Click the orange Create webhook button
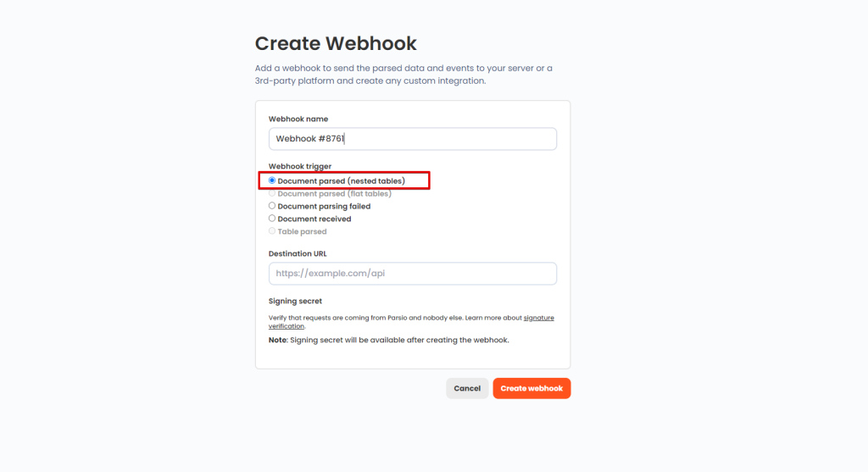This screenshot has height=472, width=868. 531,388
